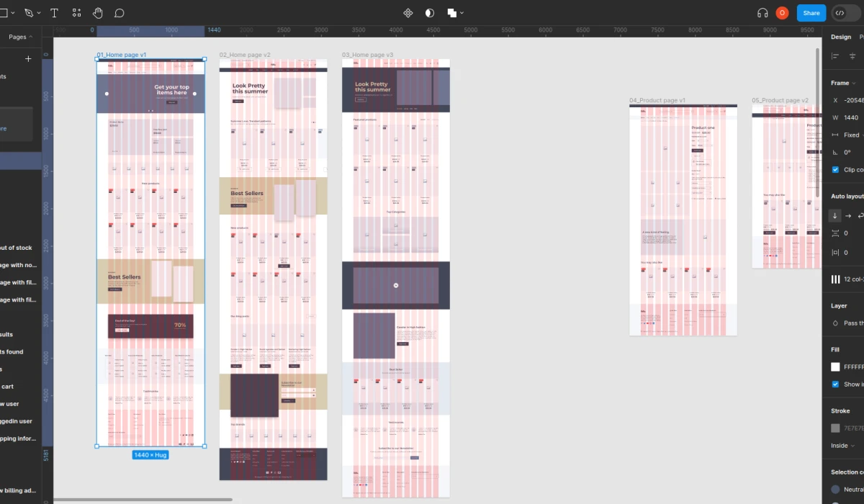Open the Fixed width dropdown in Frame section
This screenshot has height=504, width=864.
click(852, 135)
